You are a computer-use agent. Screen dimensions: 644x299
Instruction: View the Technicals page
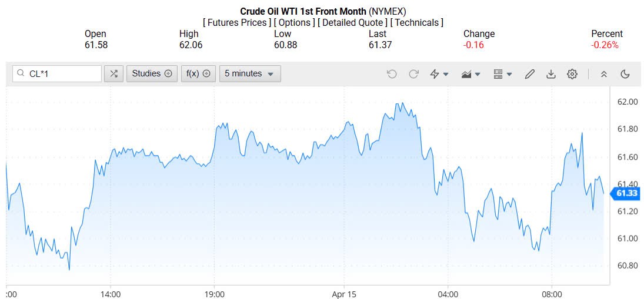pyautogui.click(x=417, y=22)
